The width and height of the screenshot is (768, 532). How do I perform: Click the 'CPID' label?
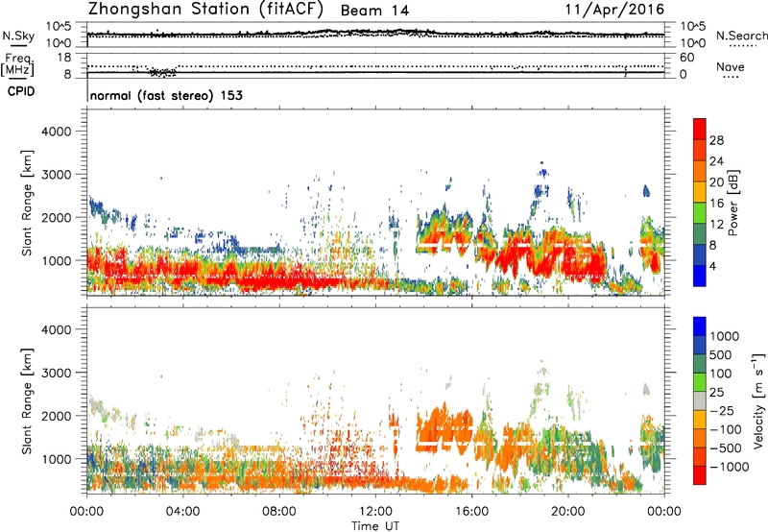tap(21, 91)
